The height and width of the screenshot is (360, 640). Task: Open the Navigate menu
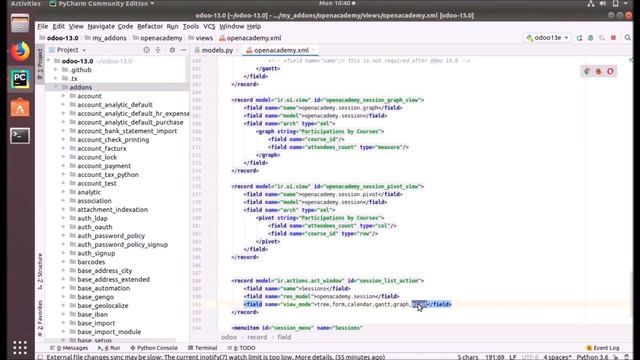101,26
